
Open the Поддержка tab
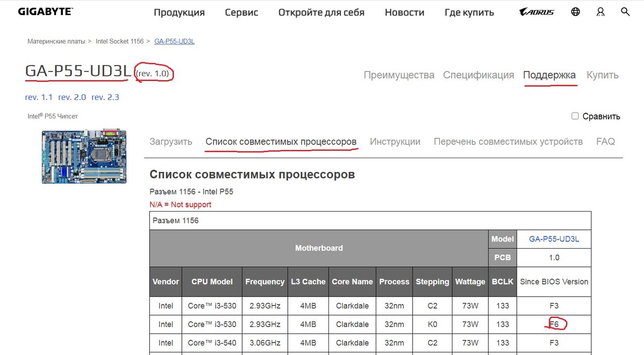click(550, 75)
